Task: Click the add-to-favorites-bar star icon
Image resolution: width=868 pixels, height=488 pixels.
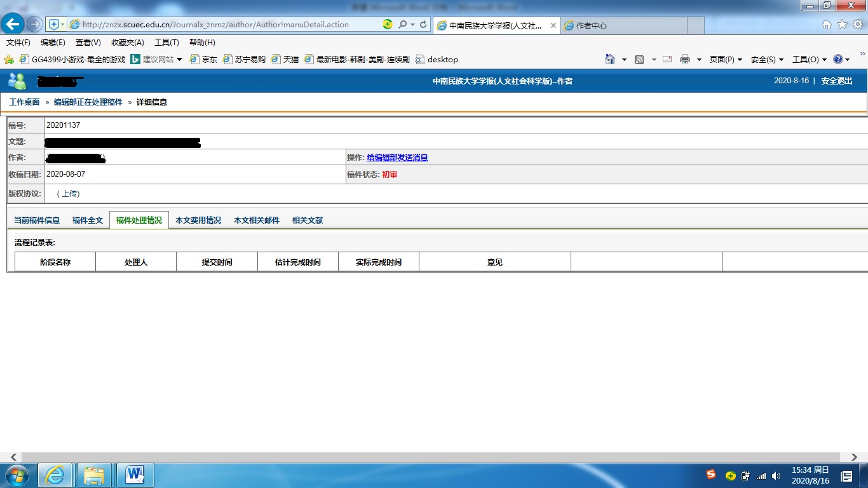Action: (9, 59)
